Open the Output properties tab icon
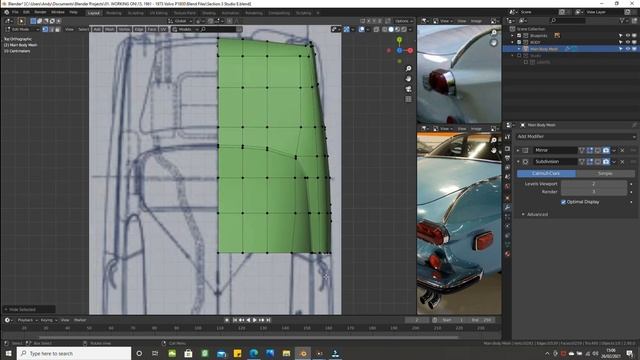 [507, 158]
